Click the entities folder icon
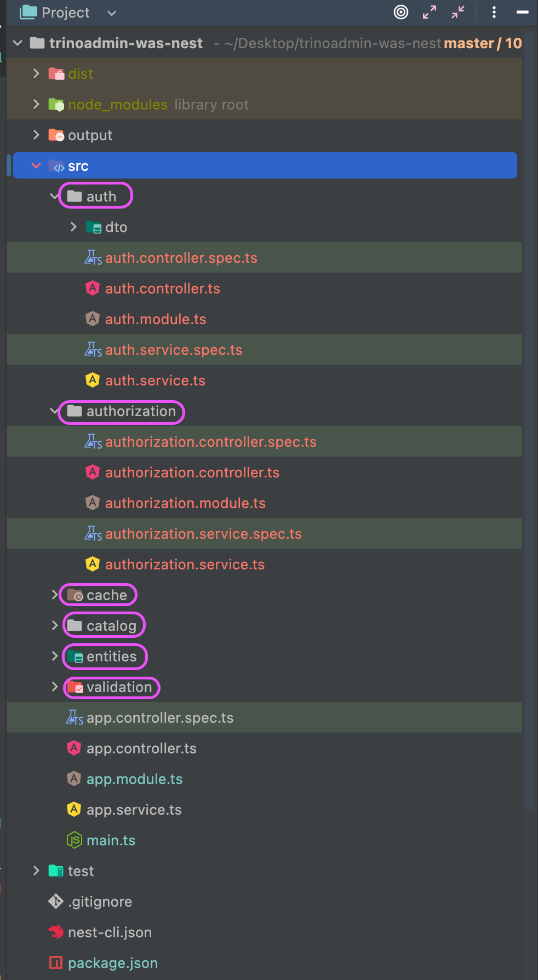The height and width of the screenshot is (980, 538). 75,656
